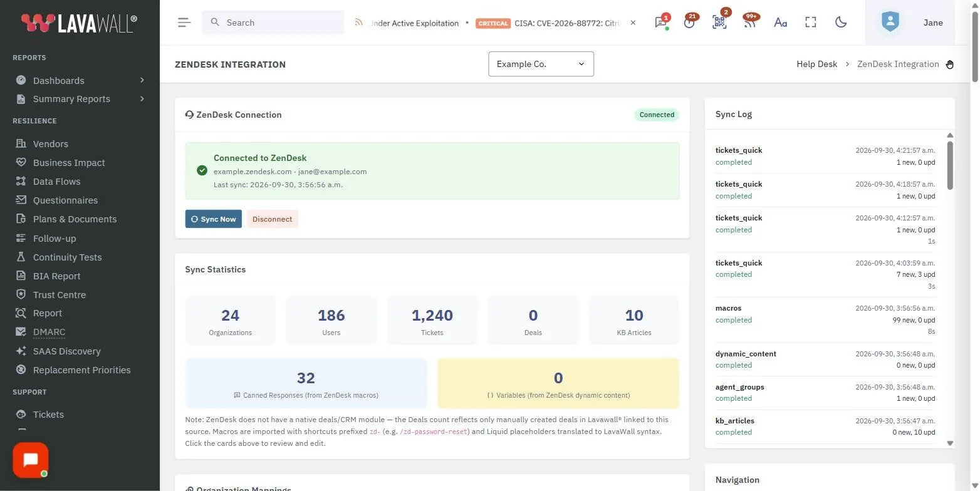Click in the Search field
This screenshot has width=980, height=491.
(273, 23)
